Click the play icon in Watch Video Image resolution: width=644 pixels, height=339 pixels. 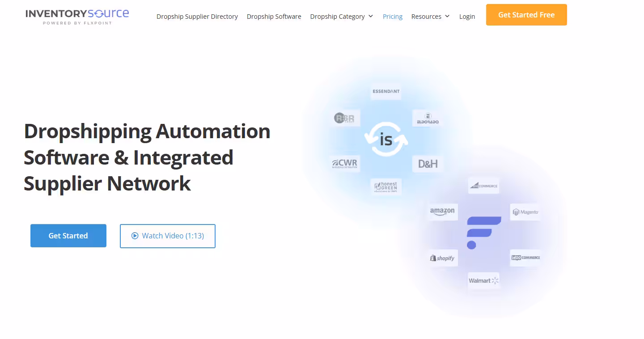[x=135, y=236]
